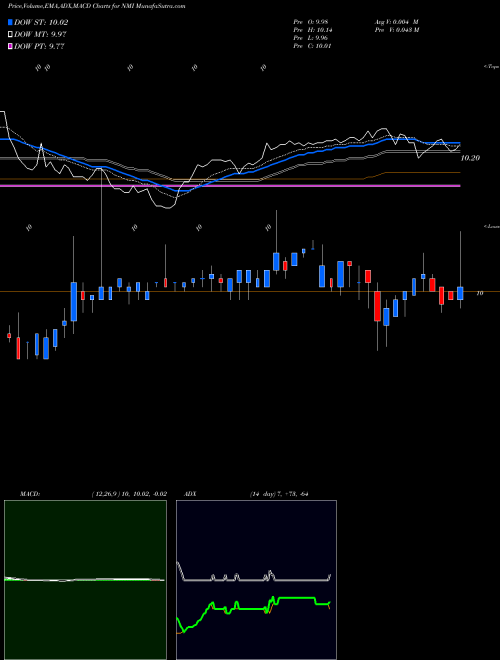The image size is (500, 660).
Task: Open the MACD indicator panel
Action: coord(85,580)
